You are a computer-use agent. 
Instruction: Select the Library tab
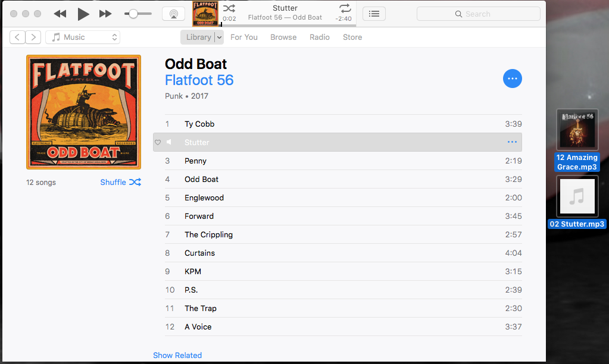click(x=198, y=37)
